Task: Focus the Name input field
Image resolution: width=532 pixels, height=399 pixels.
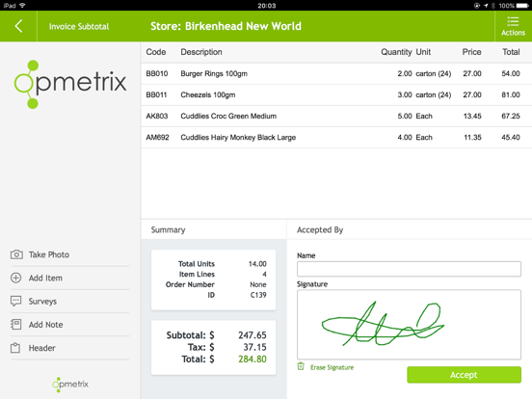Action: click(409, 269)
